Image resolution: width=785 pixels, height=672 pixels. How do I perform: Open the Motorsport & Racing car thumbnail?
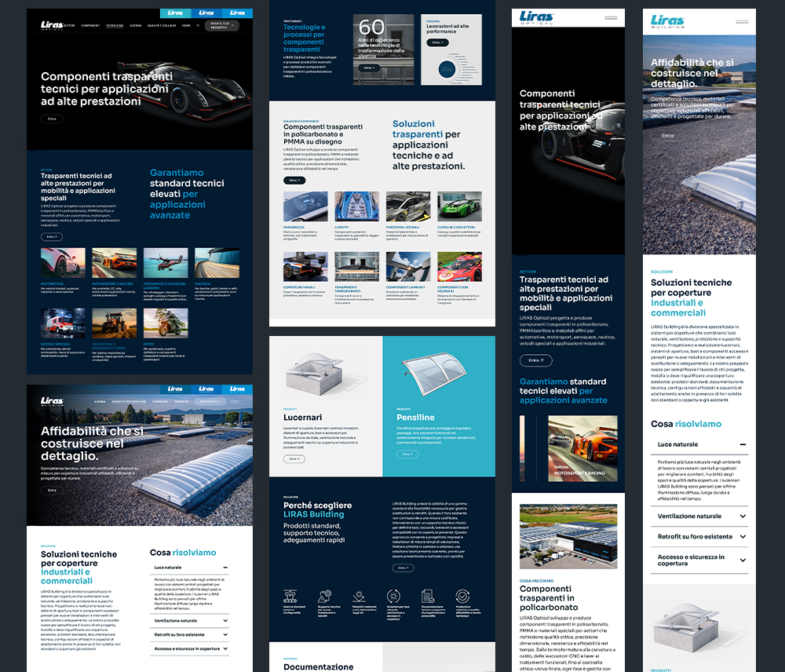[582, 449]
